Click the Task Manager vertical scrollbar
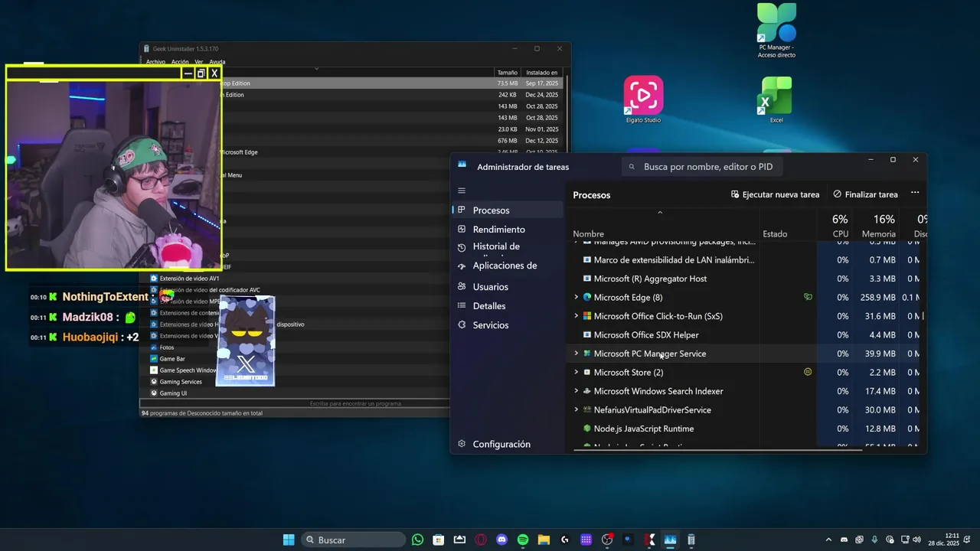980x551 pixels. coord(924,315)
